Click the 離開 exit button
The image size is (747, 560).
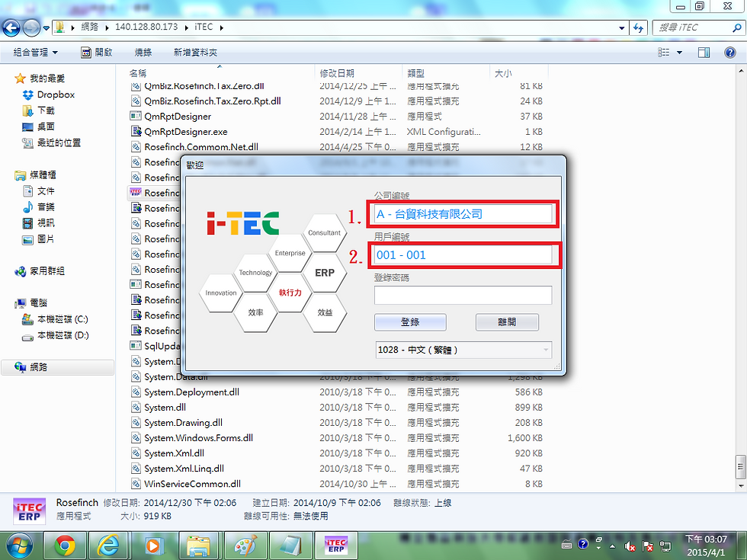coord(508,322)
